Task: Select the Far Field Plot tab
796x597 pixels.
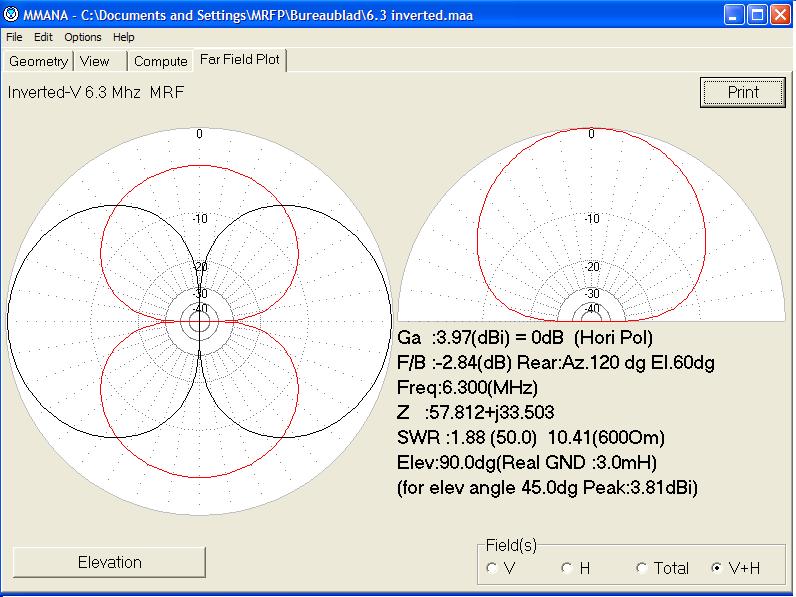Action: (241, 60)
